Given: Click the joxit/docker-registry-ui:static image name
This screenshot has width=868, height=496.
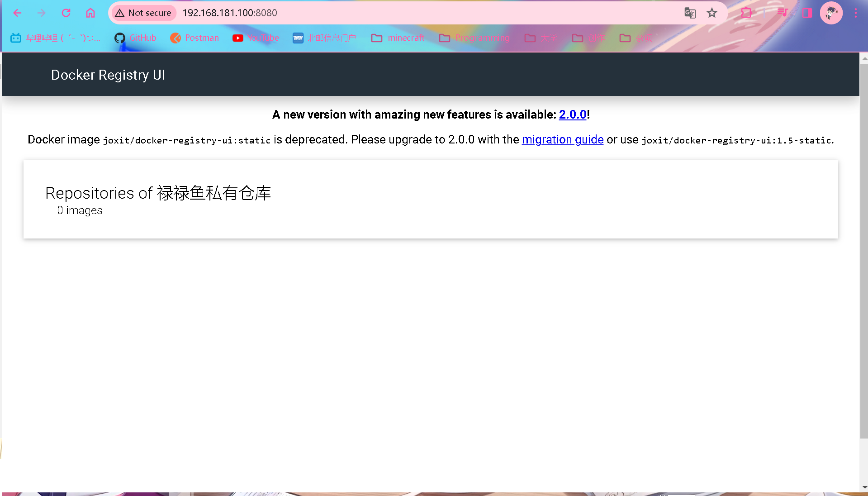Looking at the screenshot, I should click(x=187, y=140).
